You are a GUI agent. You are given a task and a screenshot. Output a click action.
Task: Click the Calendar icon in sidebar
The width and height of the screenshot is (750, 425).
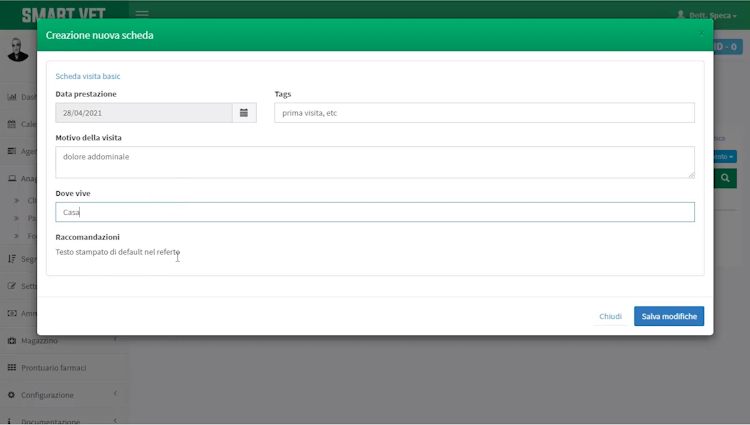[x=12, y=124]
